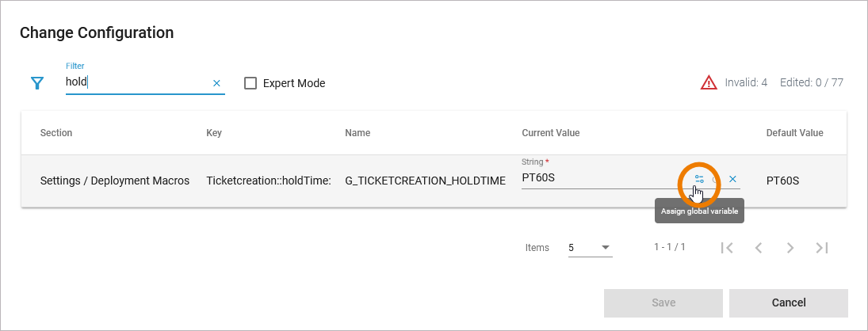Go to the next page of results
The width and height of the screenshot is (868, 331).
(790, 248)
